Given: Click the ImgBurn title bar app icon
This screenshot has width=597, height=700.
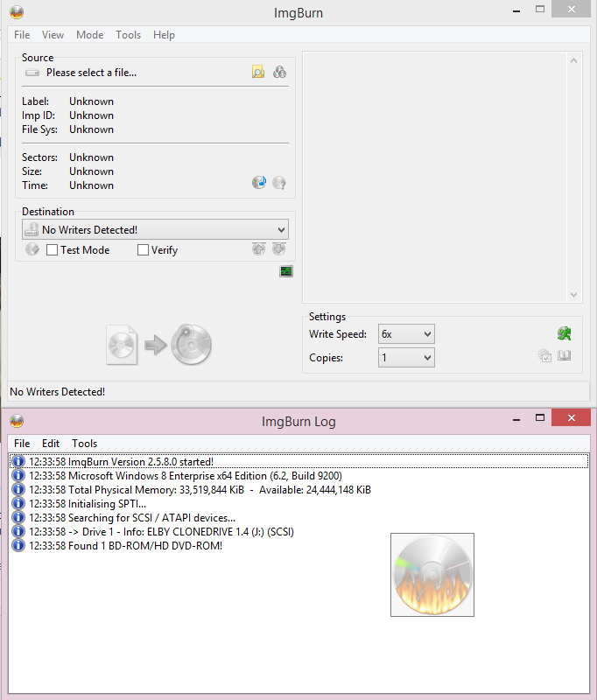Looking at the screenshot, I should click(17, 12).
